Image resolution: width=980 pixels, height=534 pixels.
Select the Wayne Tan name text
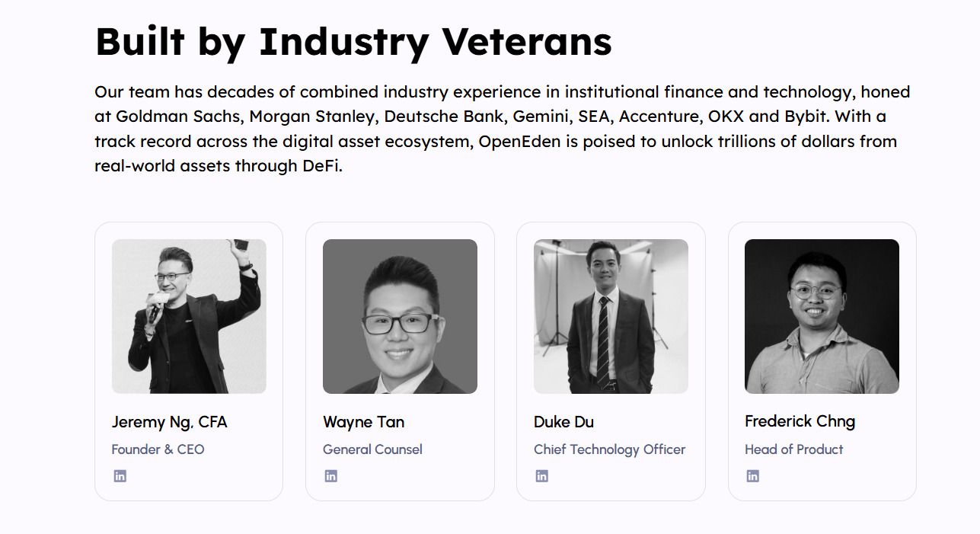point(363,422)
